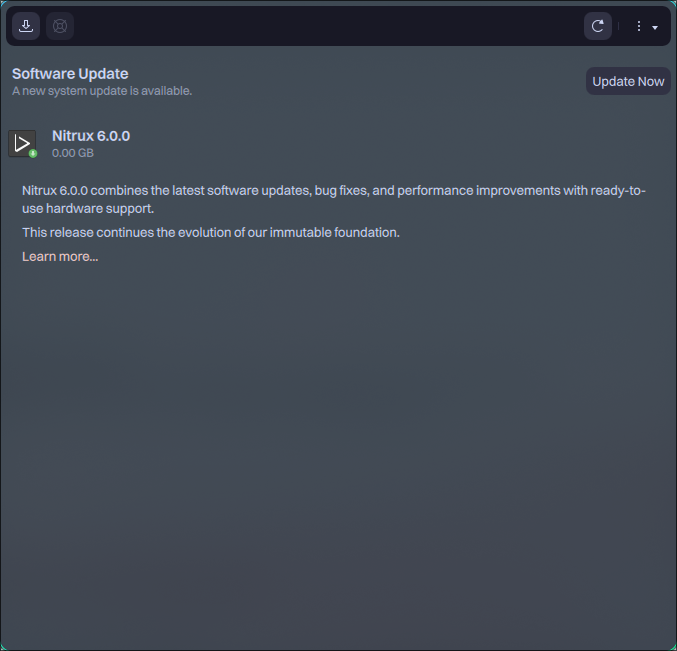Click the blank area below Learn more
The height and width of the screenshot is (651, 677).
click(x=338, y=450)
